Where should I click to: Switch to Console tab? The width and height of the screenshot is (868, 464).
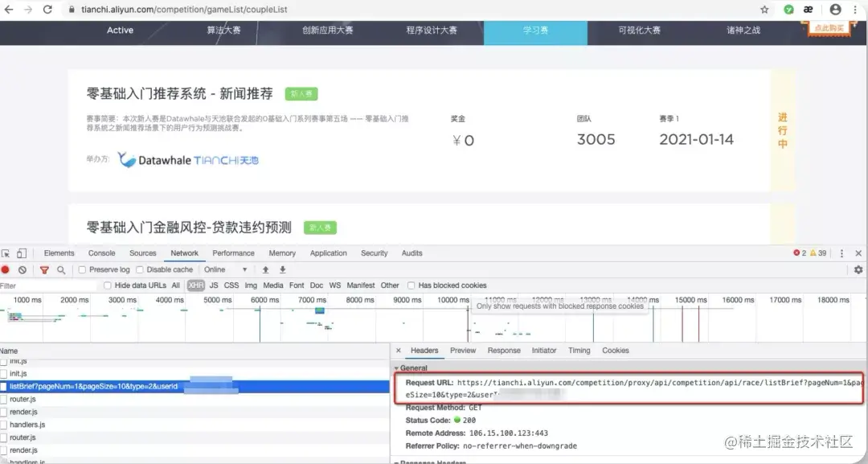(x=102, y=253)
